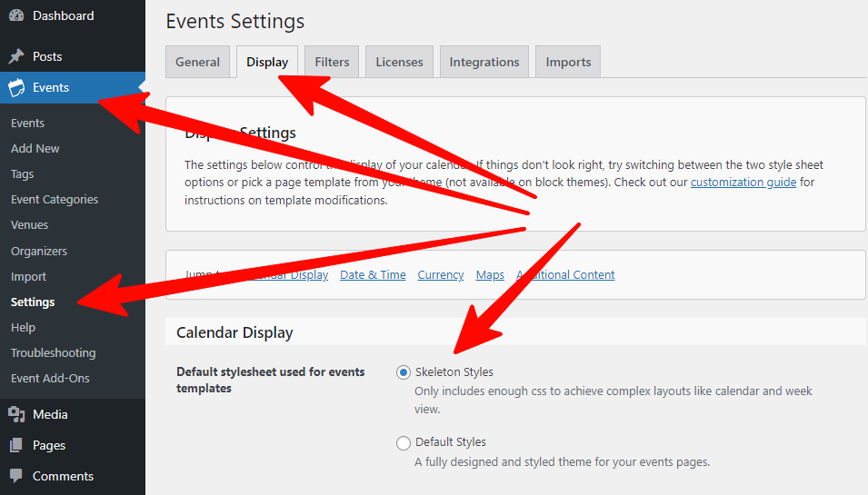Click 'Default stylesheet used for events templates' label
The height and width of the screenshot is (495, 868).
pos(270,380)
